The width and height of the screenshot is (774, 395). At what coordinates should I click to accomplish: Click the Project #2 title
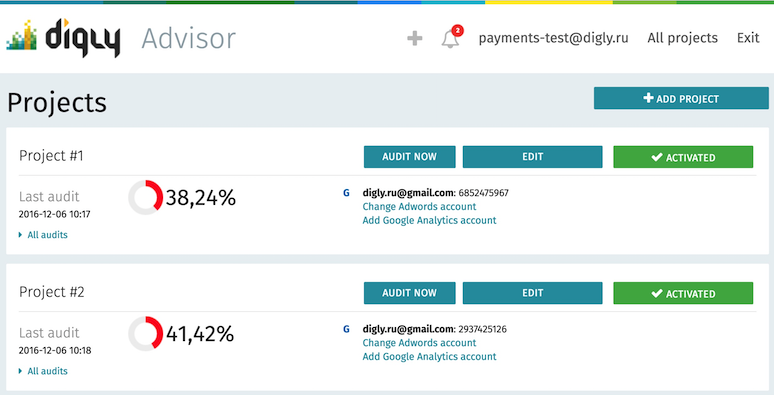[52, 292]
